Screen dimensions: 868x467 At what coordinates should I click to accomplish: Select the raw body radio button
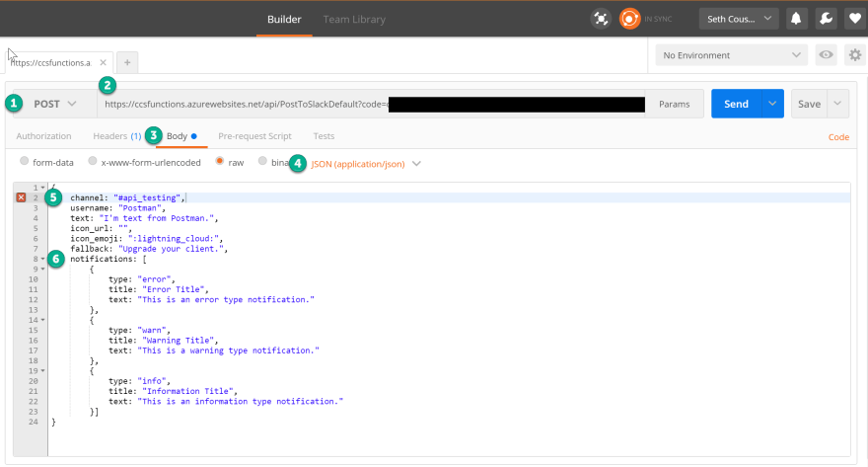[x=221, y=162]
